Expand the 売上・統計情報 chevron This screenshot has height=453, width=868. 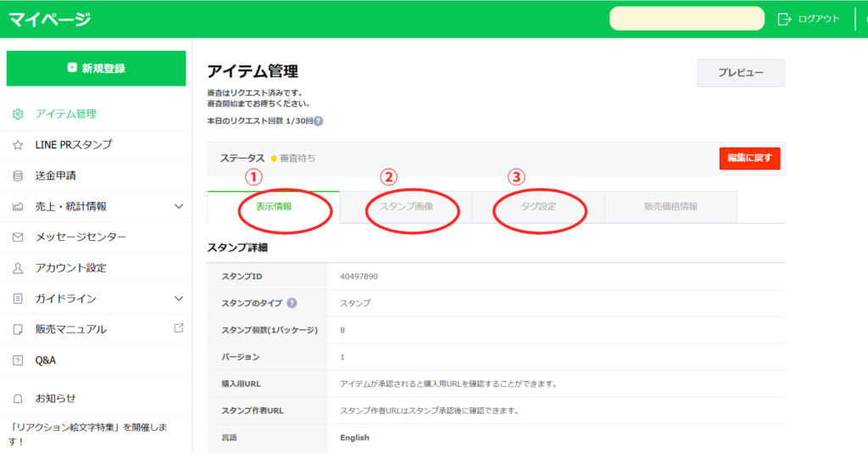tap(178, 206)
